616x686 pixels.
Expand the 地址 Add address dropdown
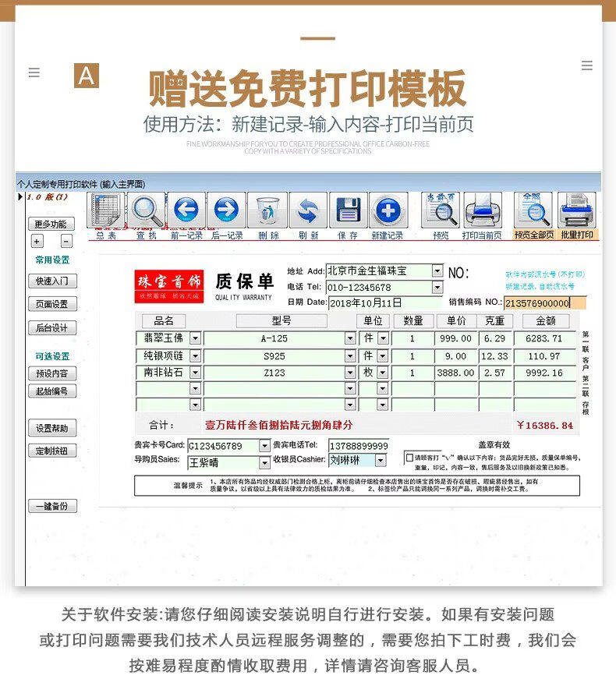pos(437,271)
